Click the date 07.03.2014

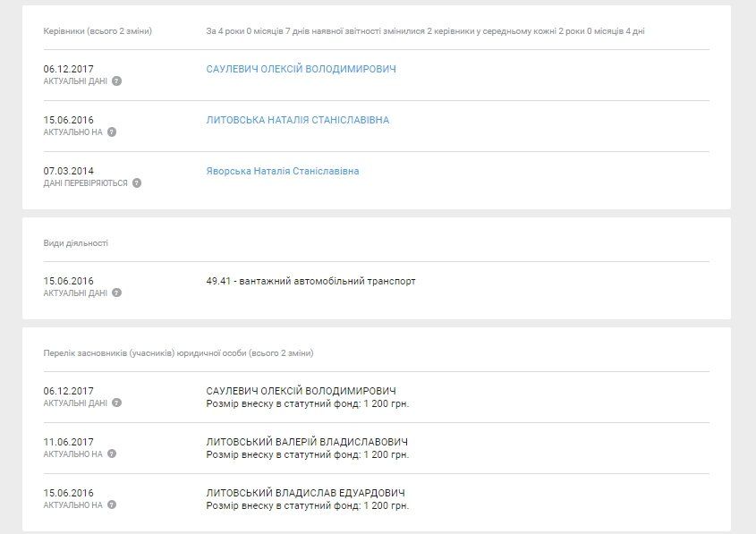tap(68, 171)
